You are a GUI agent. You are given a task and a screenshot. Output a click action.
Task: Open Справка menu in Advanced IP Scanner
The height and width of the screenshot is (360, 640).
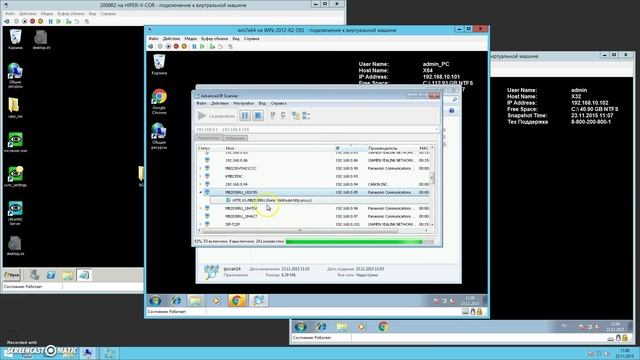coord(279,103)
